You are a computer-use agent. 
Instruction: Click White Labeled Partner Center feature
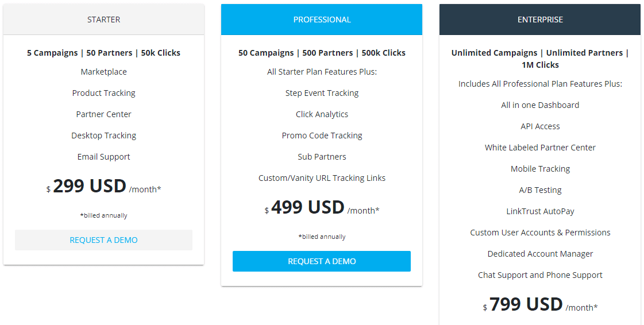tap(540, 148)
